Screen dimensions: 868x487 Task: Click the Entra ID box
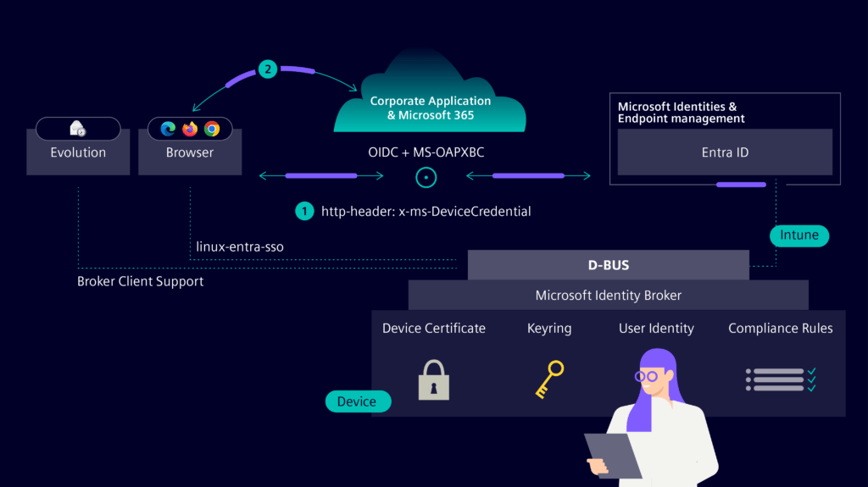point(725,152)
